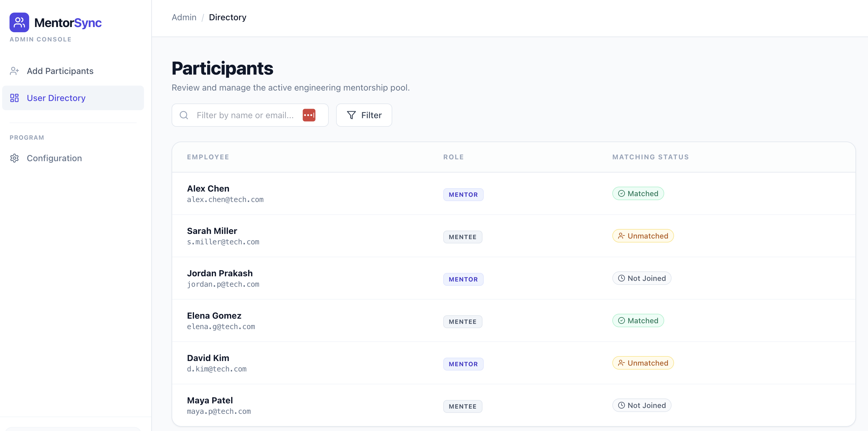Click the Directory breadcrumb

click(227, 17)
